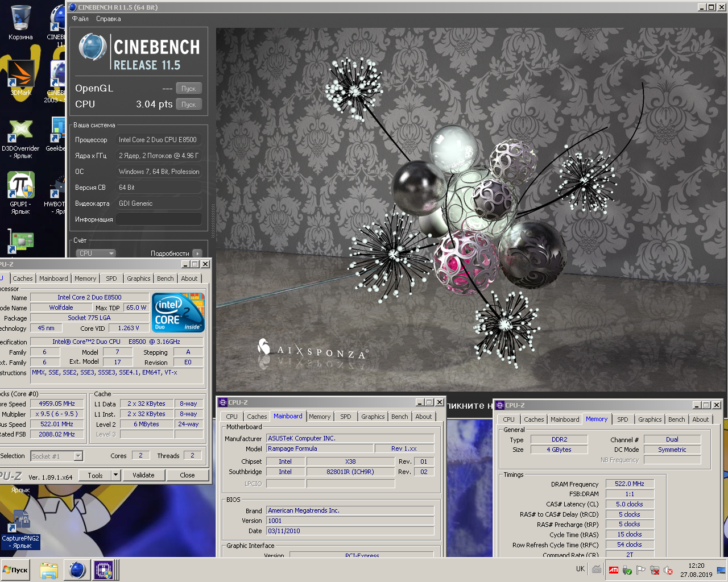Screen dimensions: 728x582
Task: Click the Validate button in CPU-Z
Action: pyautogui.click(x=143, y=475)
